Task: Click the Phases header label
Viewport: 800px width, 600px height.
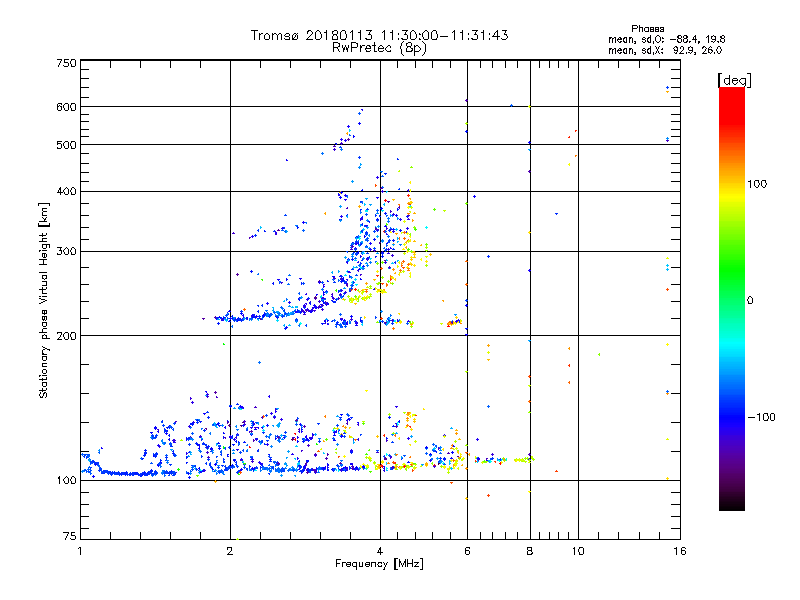Action: tap(647, 29)
